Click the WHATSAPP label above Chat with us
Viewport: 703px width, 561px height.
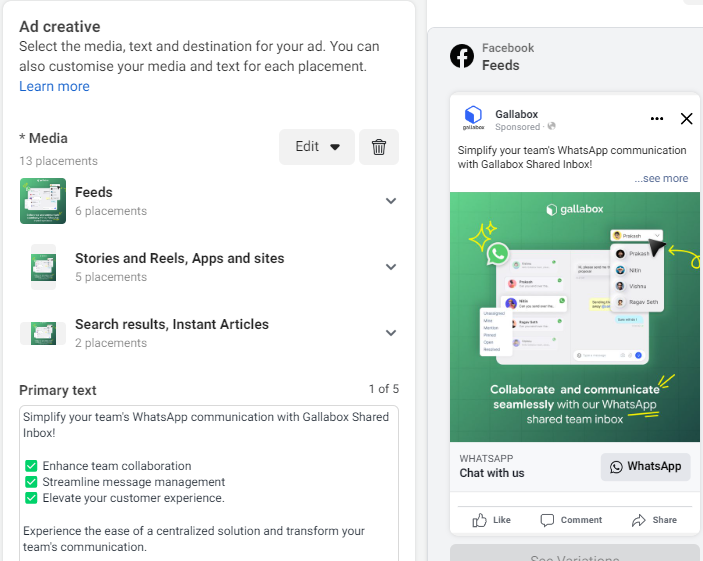[486, 459]
